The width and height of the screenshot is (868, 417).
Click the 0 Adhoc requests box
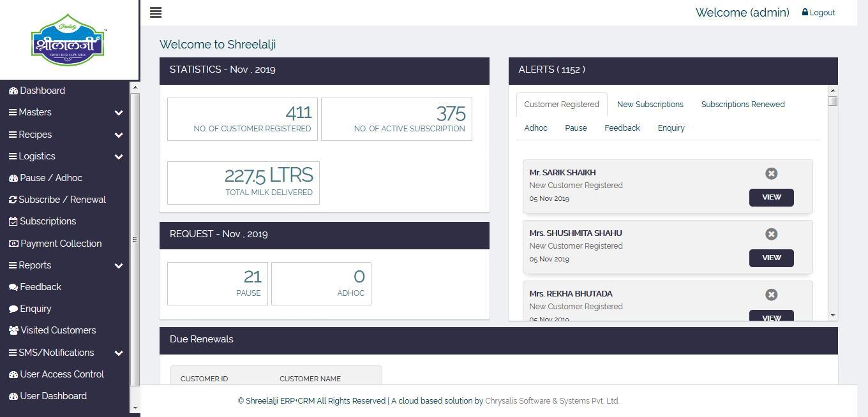coord(321,284)
